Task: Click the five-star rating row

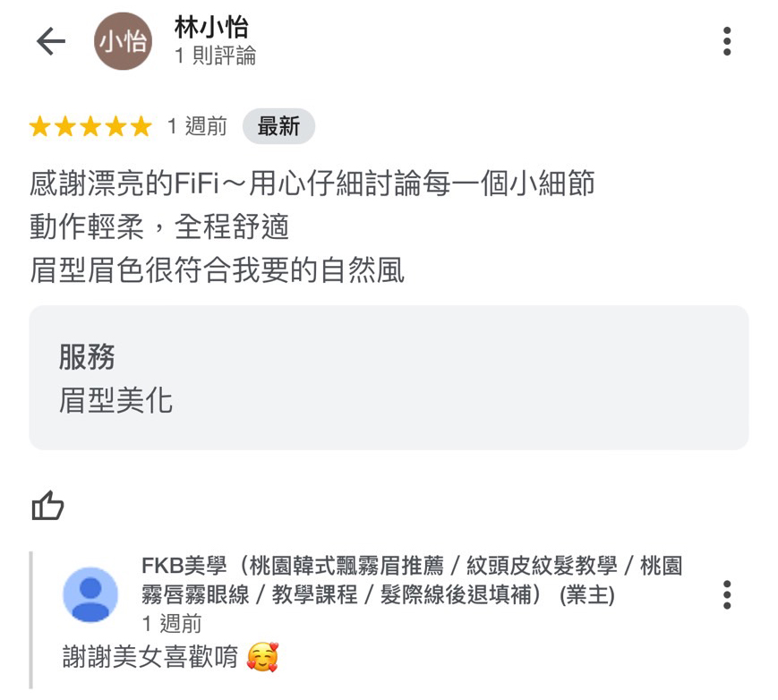Action: [x=90, y=126]
